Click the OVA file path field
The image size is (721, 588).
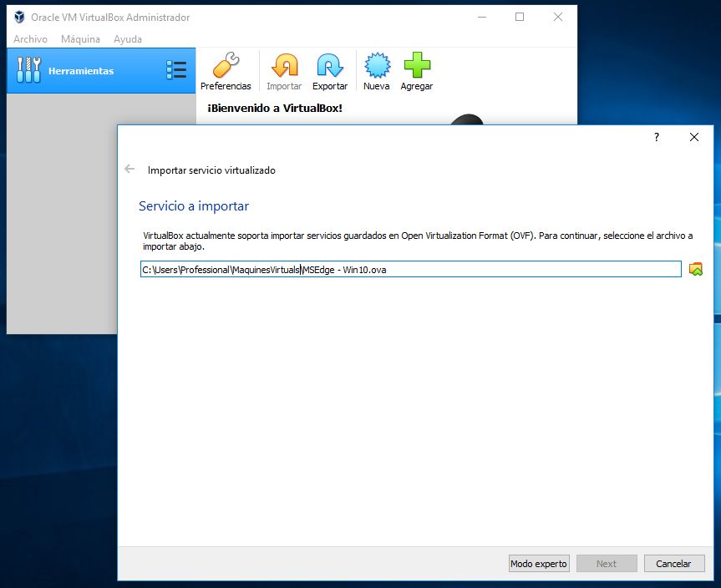tap(409, 269)
